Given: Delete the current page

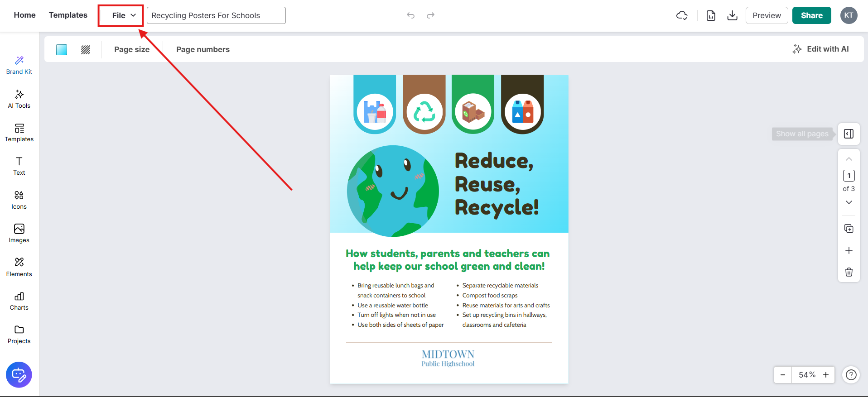Looking at the screenshot, I should click(x=849, y=272).
